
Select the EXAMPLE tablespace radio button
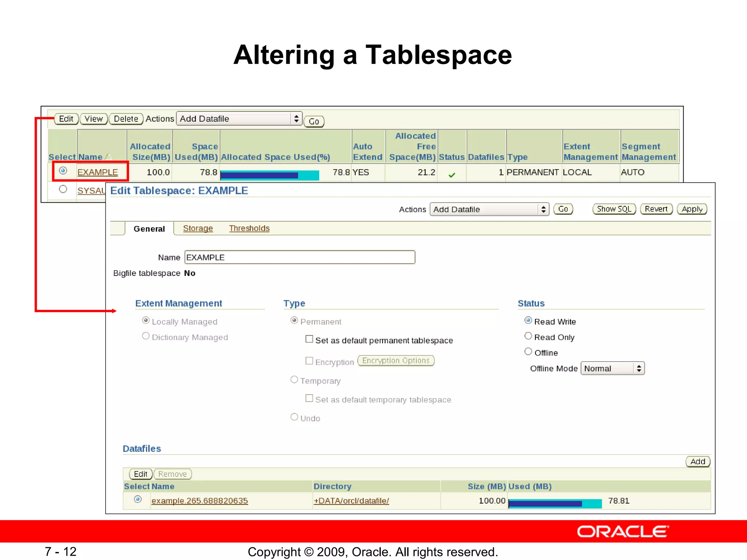tap(63, 171)
